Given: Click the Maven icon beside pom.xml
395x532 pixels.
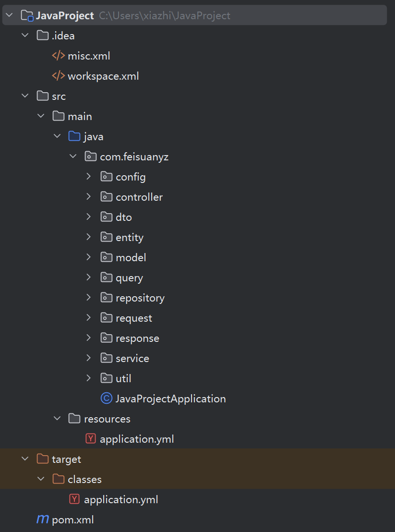Looking at the screenshot, I should pos(42,519).
